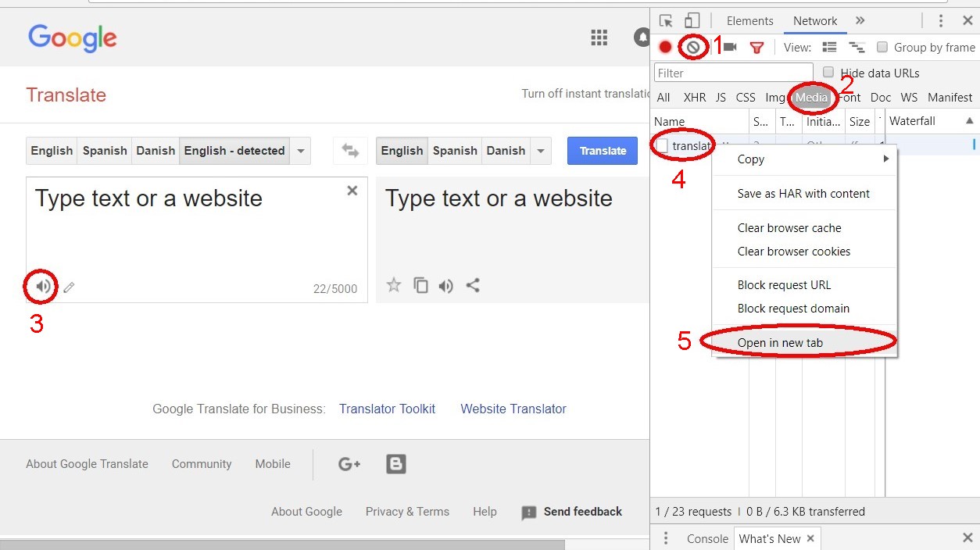
Task: Open the Website Translator link
Action: tap(513, 409)
